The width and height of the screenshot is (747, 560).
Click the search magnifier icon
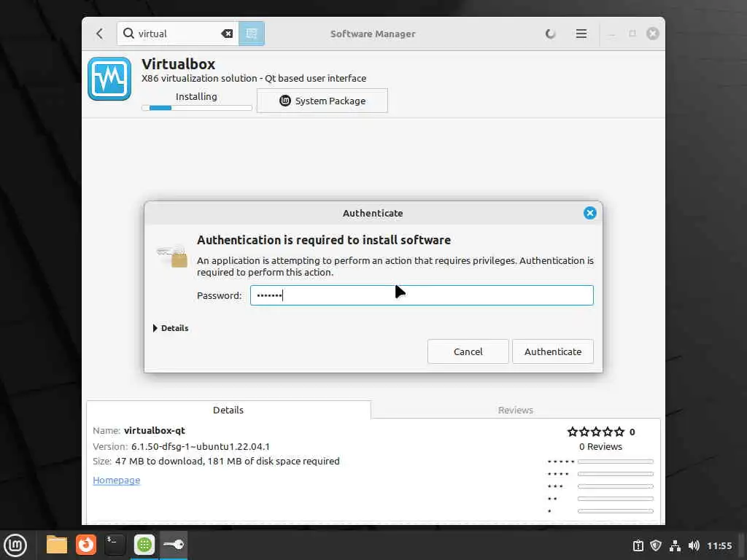pos(128,34)
